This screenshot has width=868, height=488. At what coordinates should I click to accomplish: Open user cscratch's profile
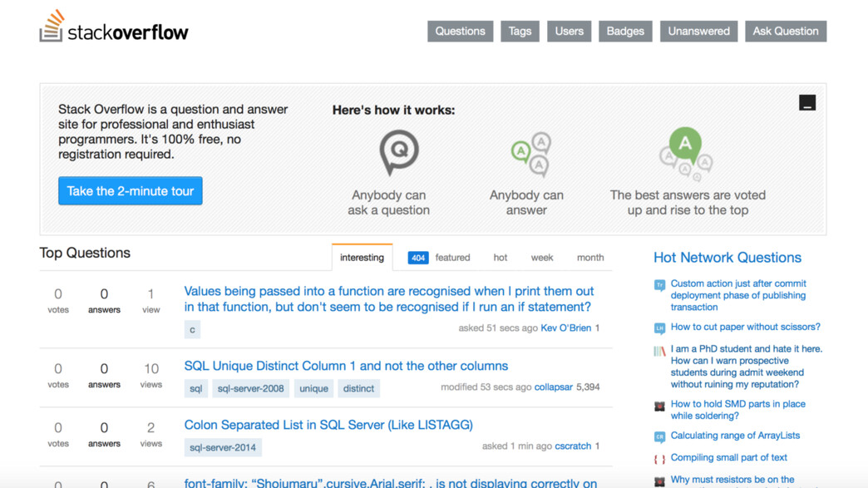pyautogui.click(x=573, y=446)
